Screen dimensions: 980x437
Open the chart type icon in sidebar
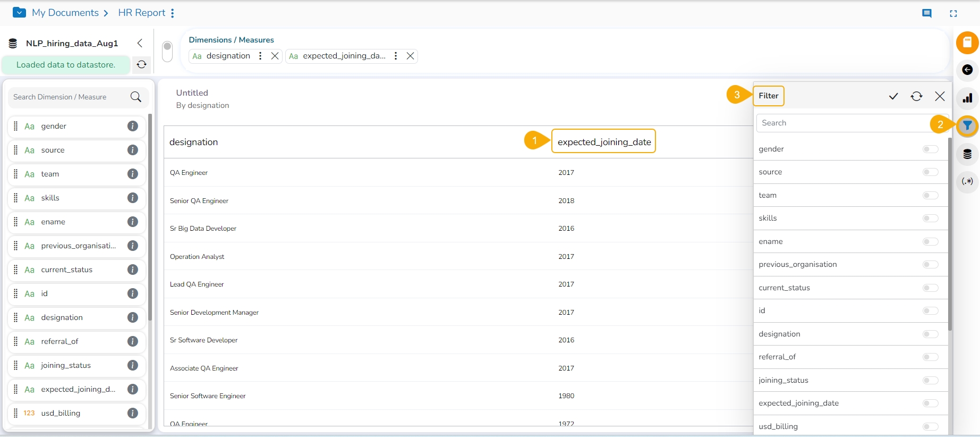pyautogui.click(x=967, y=98)
